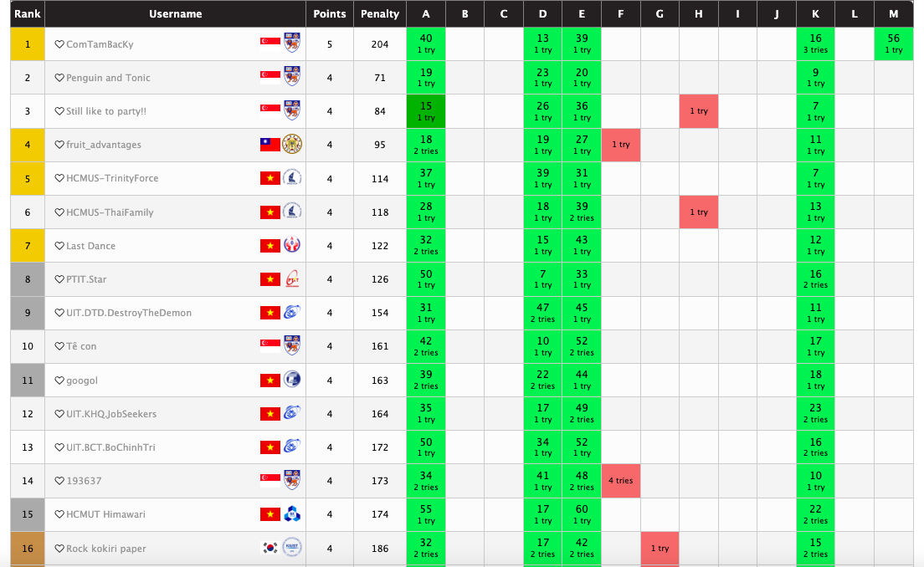924x567 pixels.
Task: Click the South Korea flag for Rock kokiri paper
Action: click(x=270, y=549)
